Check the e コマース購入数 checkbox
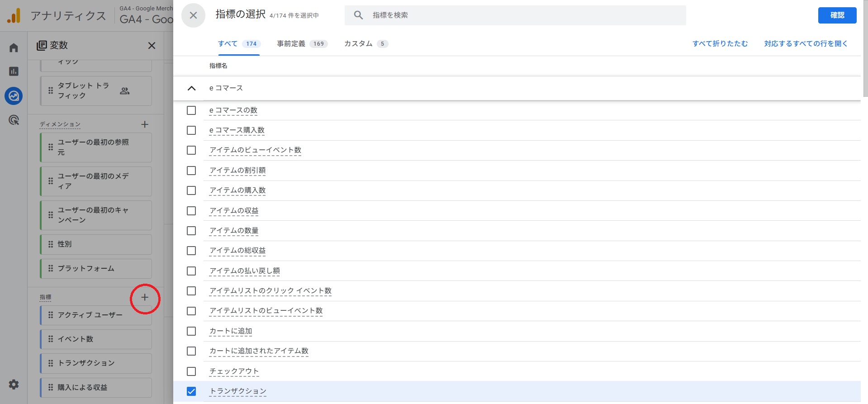Viewport: 868px width, 404px height. coord(191,130)
